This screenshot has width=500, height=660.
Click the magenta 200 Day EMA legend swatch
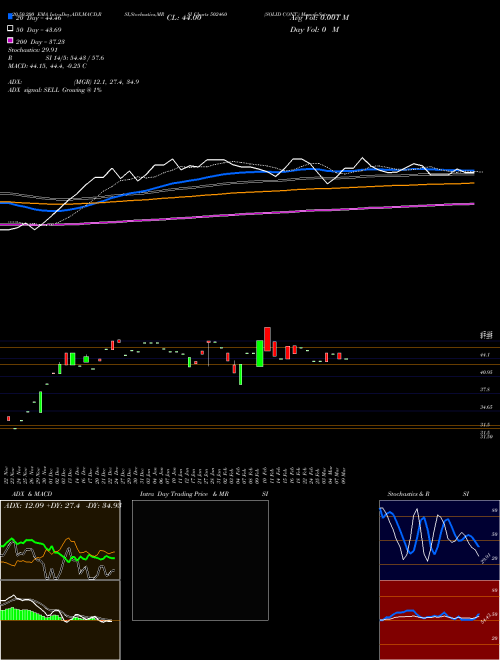(10, 40)
